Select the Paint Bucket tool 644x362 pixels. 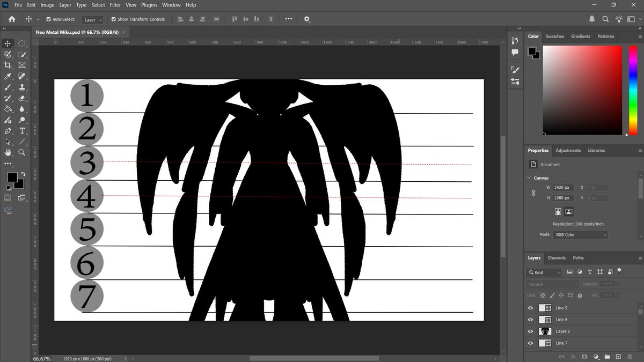pos(8,109)
